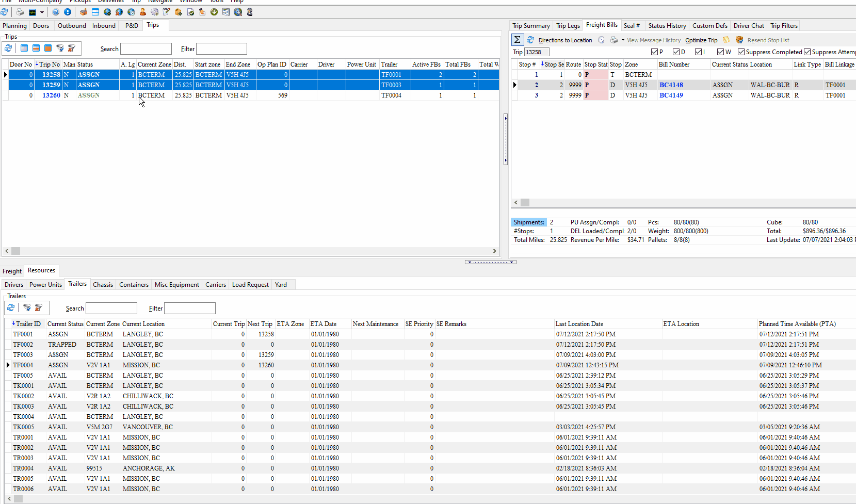The image size is (856, 504).
Task: Click the apply filter funnel in Trailers panel
Action: (27, 307)
